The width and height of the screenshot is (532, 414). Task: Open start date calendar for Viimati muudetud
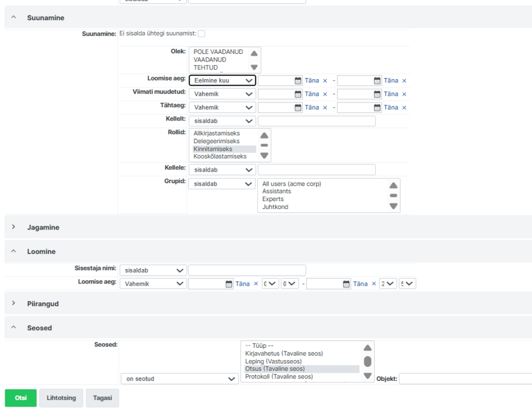[x=297, y=94]
